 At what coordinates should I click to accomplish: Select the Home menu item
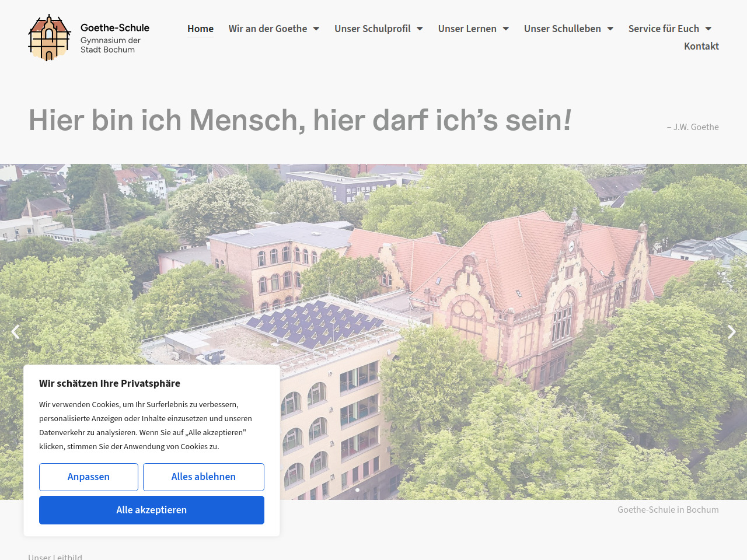[x=200, y=29]
